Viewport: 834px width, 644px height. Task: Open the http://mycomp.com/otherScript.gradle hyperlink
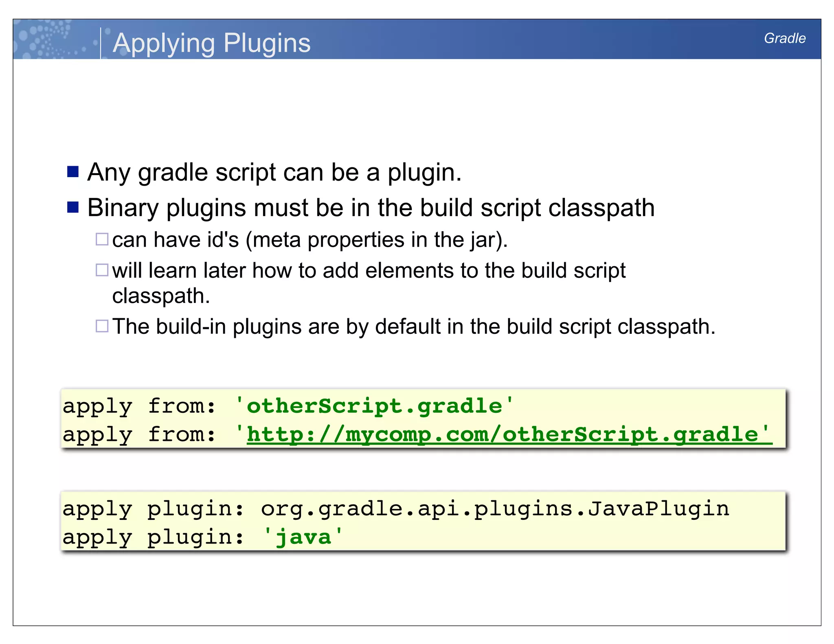pyautogui.click(x=509, y=434)
